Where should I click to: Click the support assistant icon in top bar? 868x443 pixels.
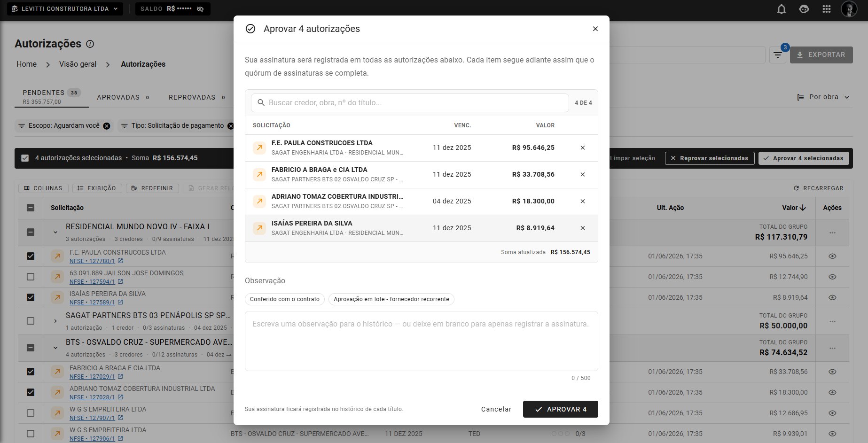point(804,9)
